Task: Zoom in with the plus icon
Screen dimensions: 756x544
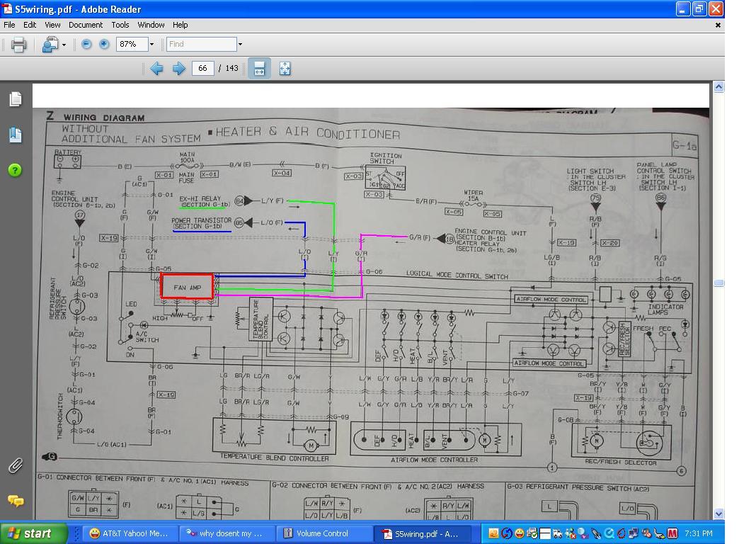Action: (x=104, y=45)
